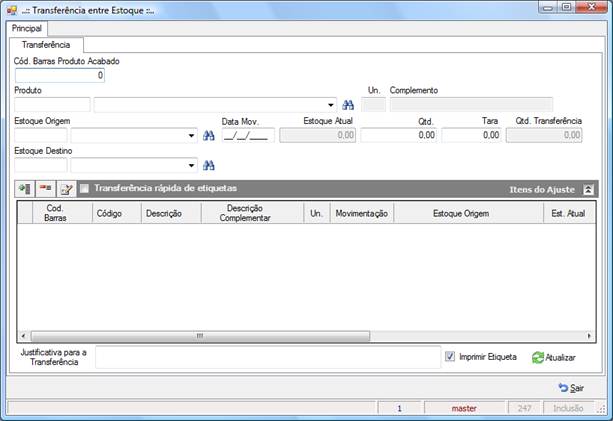Click the Estoque Origem code field
This screenshot has width=613, height=421.
(x=41, y=135)
